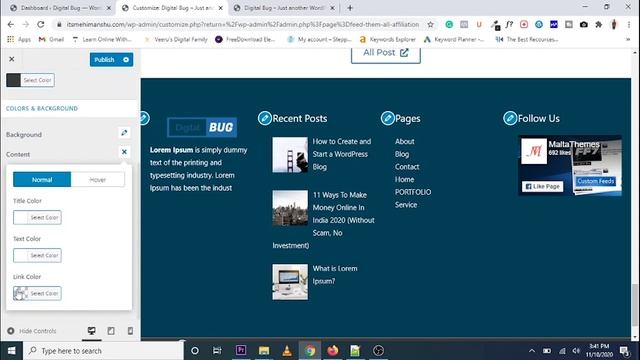Open the Windows notification center

(x=624, y=351)
